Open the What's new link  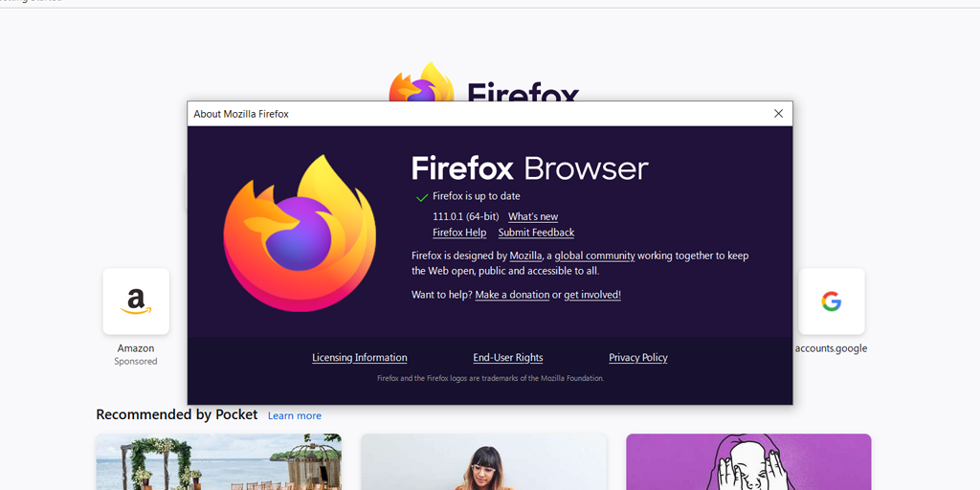point(532,217)
